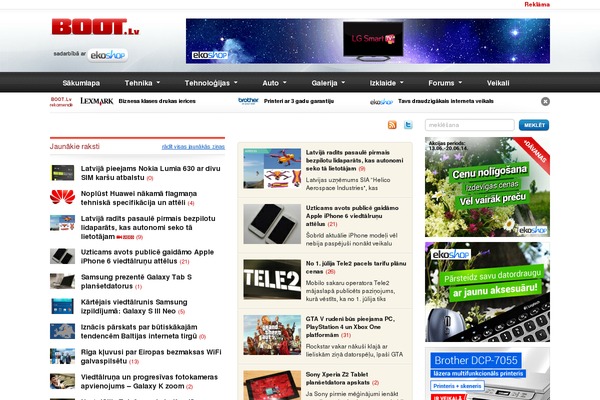The image size is (600, 400).
Task: Expand the Galerija menu dropdown
Action: [x=328, y=83]
